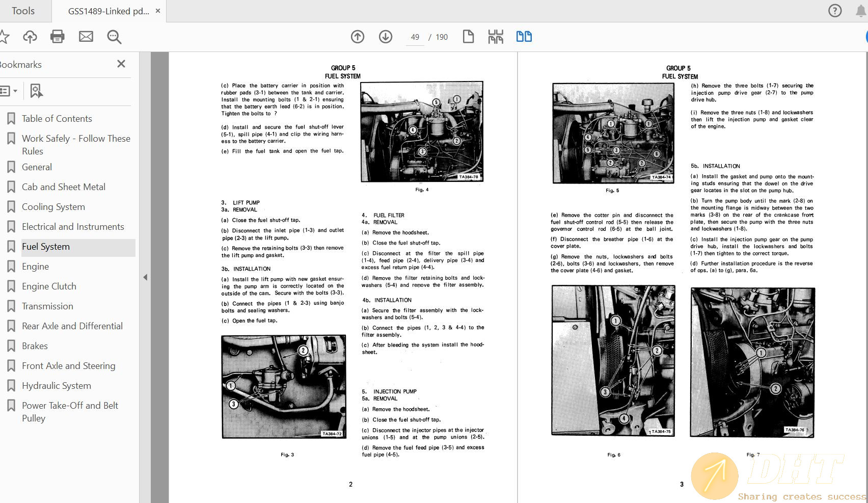868x503 pixels.
Task: Open the Engine Clutch bookmark
Action: tap(49, 286)
